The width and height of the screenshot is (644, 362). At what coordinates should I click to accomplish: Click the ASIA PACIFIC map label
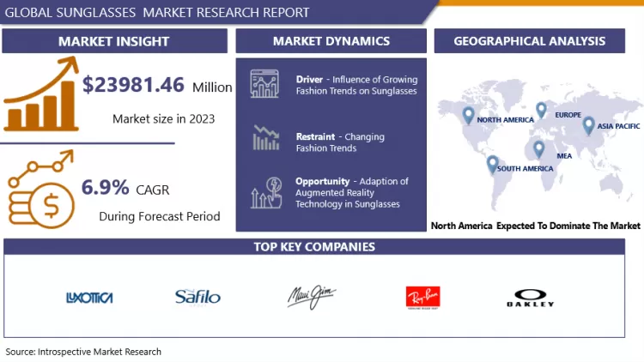click(x=618, y=126)
